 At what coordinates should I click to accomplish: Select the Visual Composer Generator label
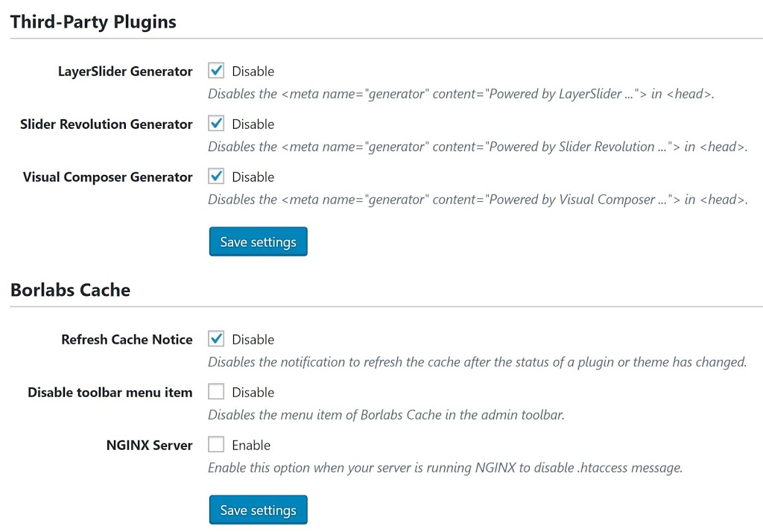coord(107,177)
